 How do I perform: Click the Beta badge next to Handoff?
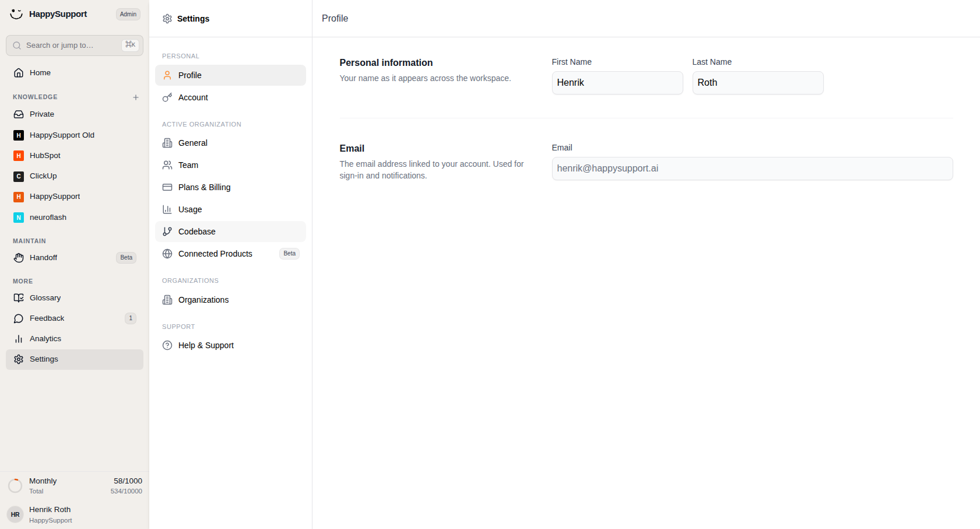click(127, 258)
